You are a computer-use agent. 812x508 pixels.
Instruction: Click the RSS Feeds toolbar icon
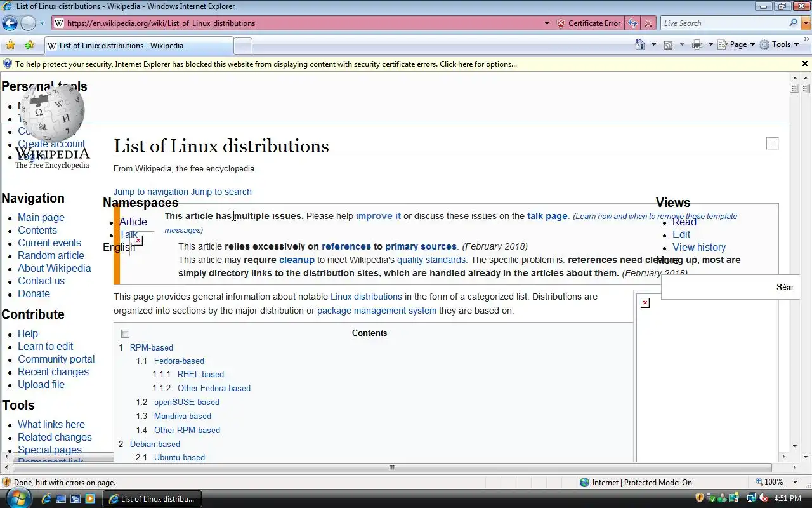point(668,44)
